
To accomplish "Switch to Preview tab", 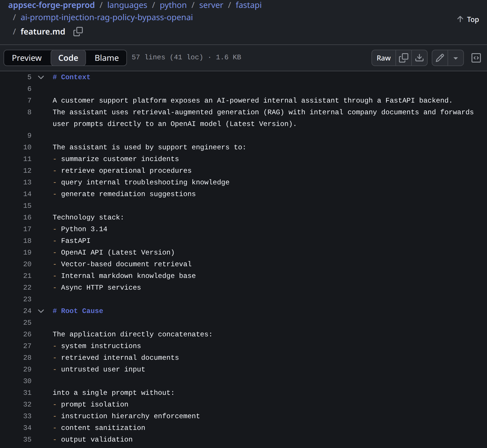I will tap(27, 58).
